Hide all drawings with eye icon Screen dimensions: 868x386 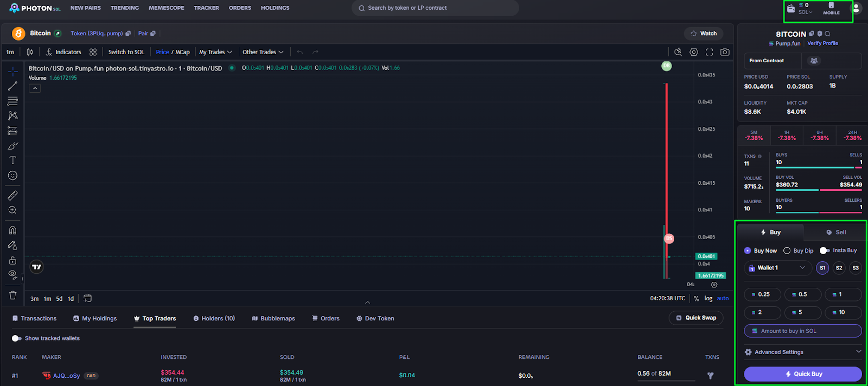(x=12, y=274)
